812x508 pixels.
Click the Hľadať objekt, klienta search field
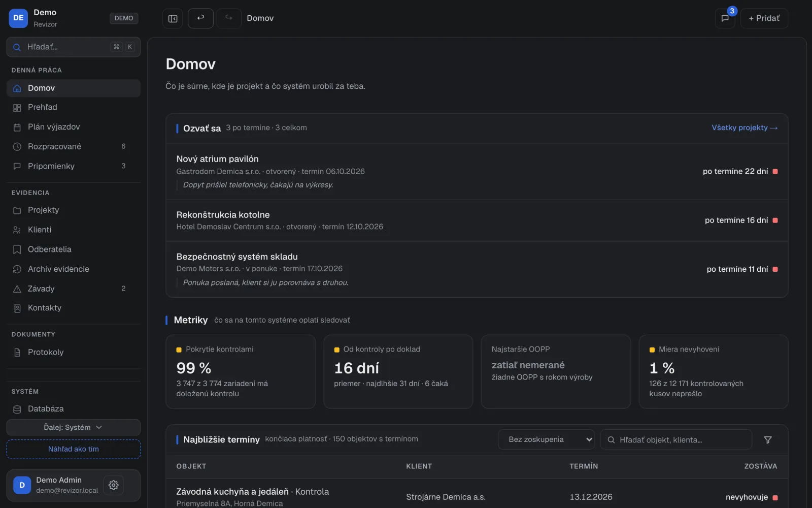(676, 439)
